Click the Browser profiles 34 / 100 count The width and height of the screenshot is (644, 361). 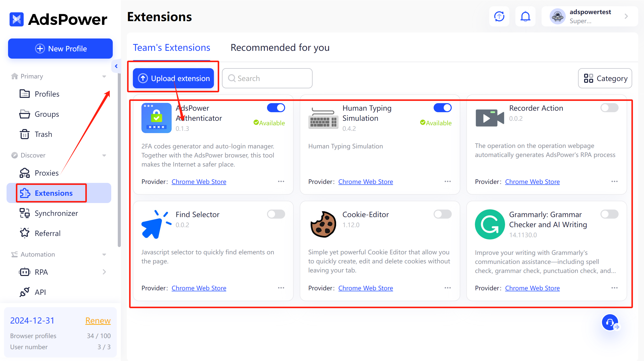pyautogui.click(x=99, y=336)
